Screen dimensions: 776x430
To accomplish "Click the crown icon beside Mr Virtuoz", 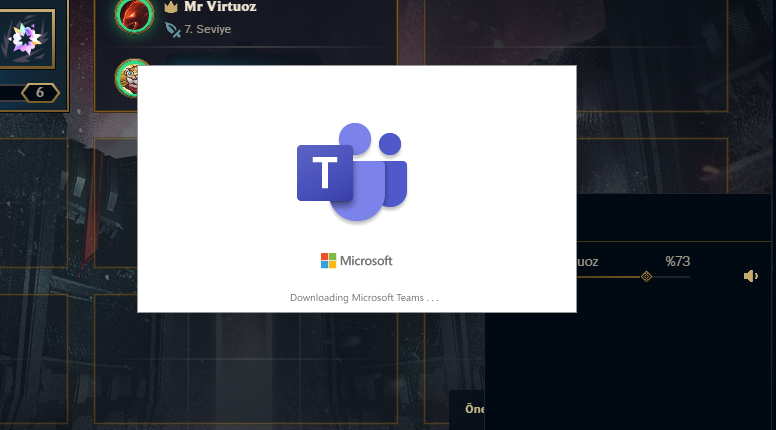I will 171,7.
